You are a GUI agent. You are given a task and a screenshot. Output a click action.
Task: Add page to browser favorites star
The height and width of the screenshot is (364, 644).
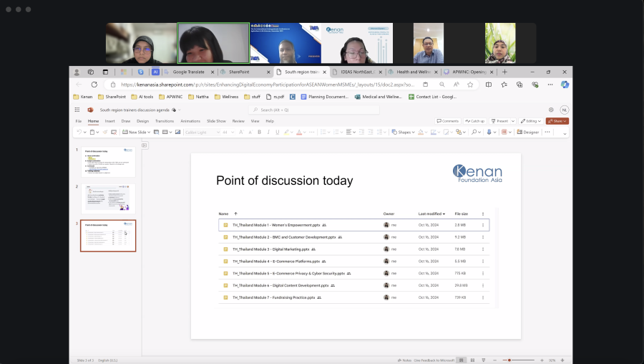click(470, 85)
